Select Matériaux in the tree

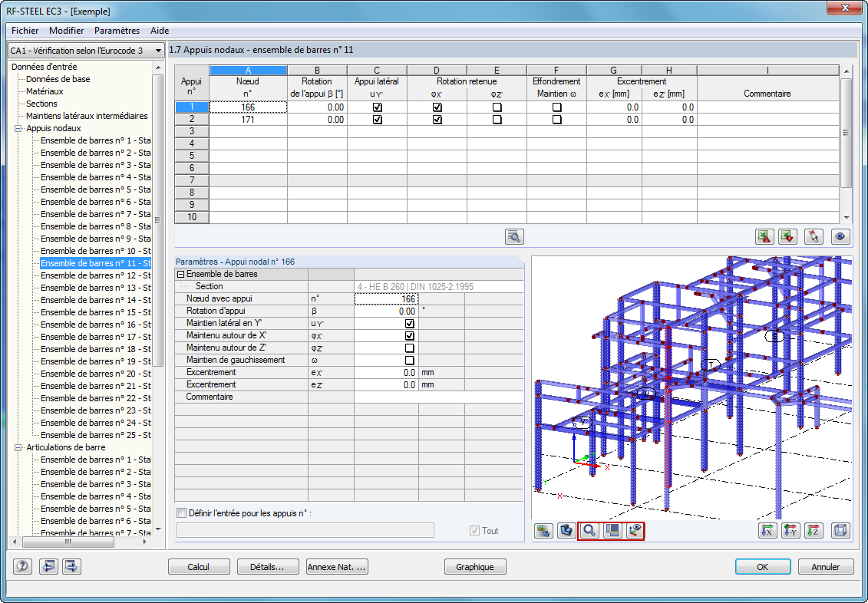pos(45,91)
